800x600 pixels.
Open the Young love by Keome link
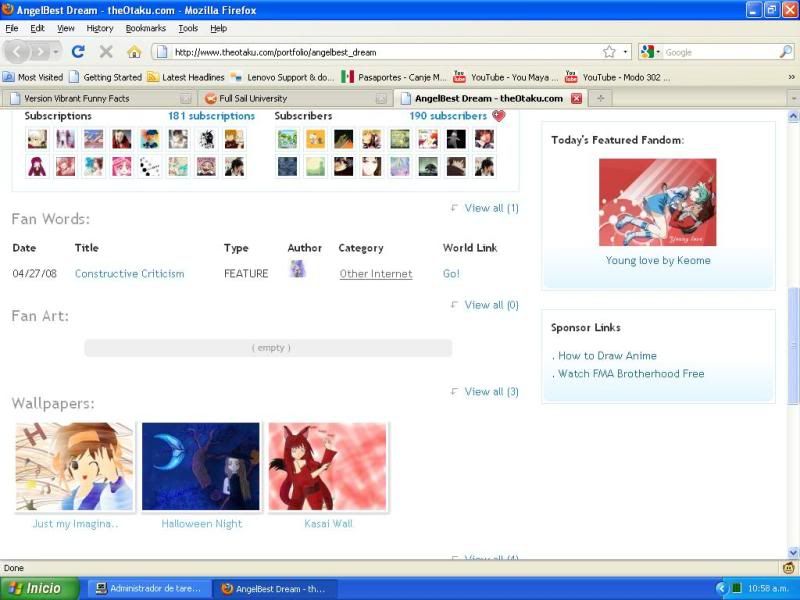point(658,260)
